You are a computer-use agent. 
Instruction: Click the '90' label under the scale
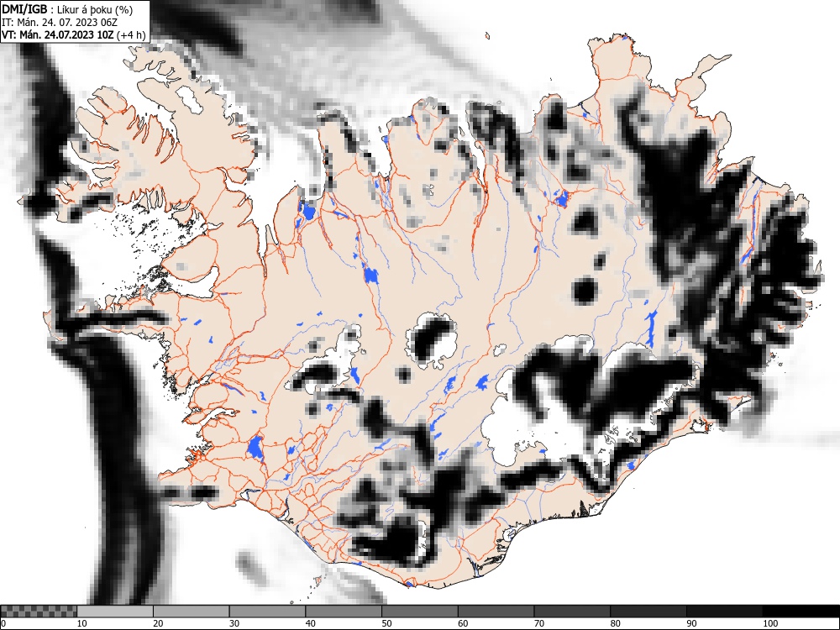(691, 623)
